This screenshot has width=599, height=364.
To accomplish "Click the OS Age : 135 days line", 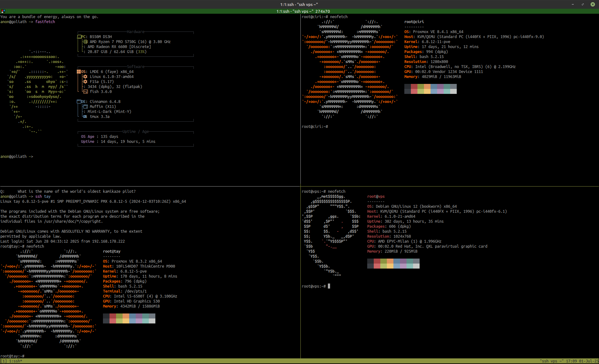I will coord(100,137).
